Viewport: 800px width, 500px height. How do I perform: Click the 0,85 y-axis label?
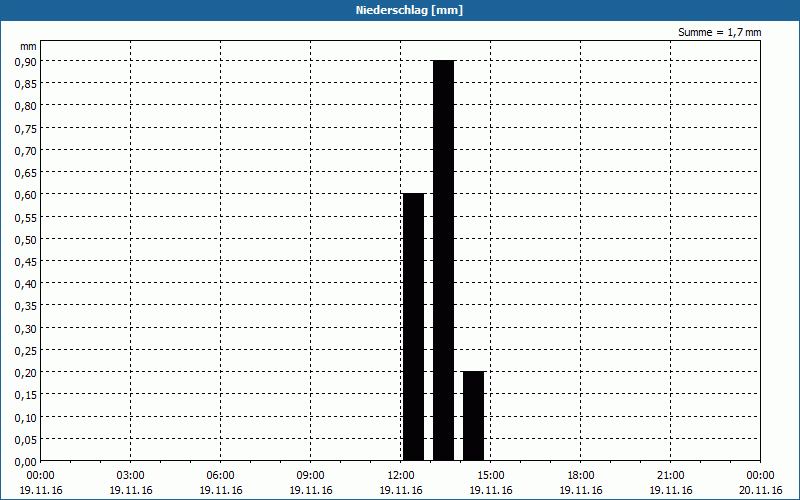[x=26, y=84]
